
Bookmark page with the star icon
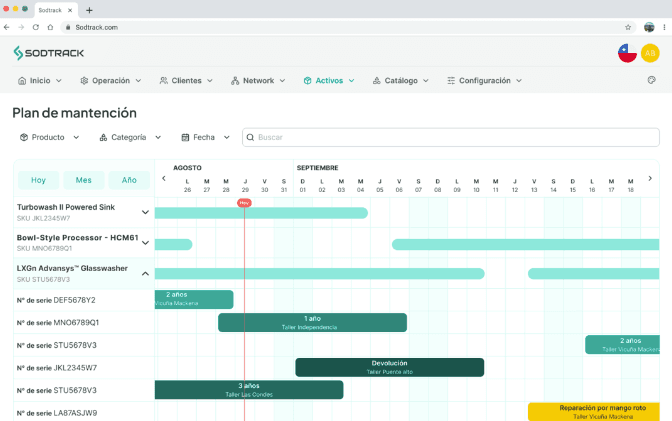point(628,27)
